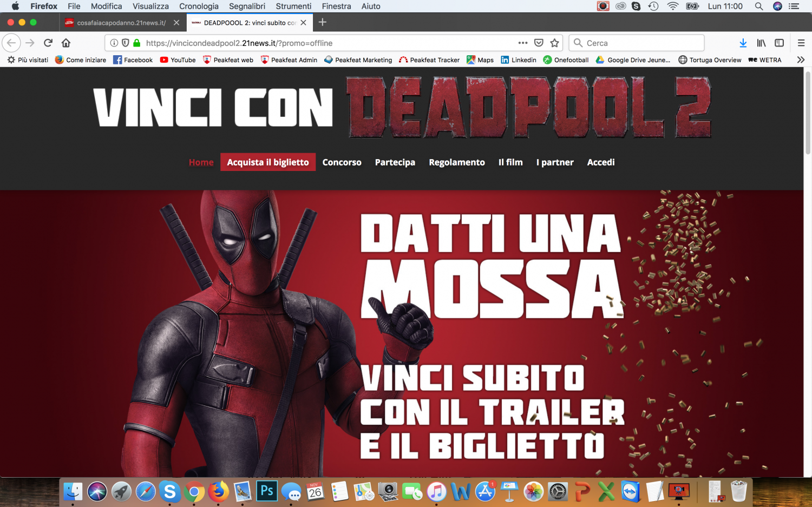Show site information icon in address bar
812x507 pixels.
[114, 43]
